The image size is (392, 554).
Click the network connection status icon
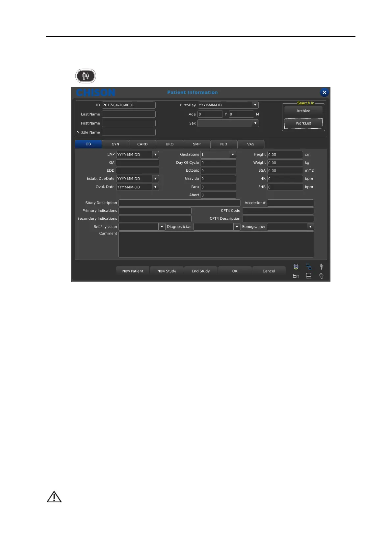[308, 266]
